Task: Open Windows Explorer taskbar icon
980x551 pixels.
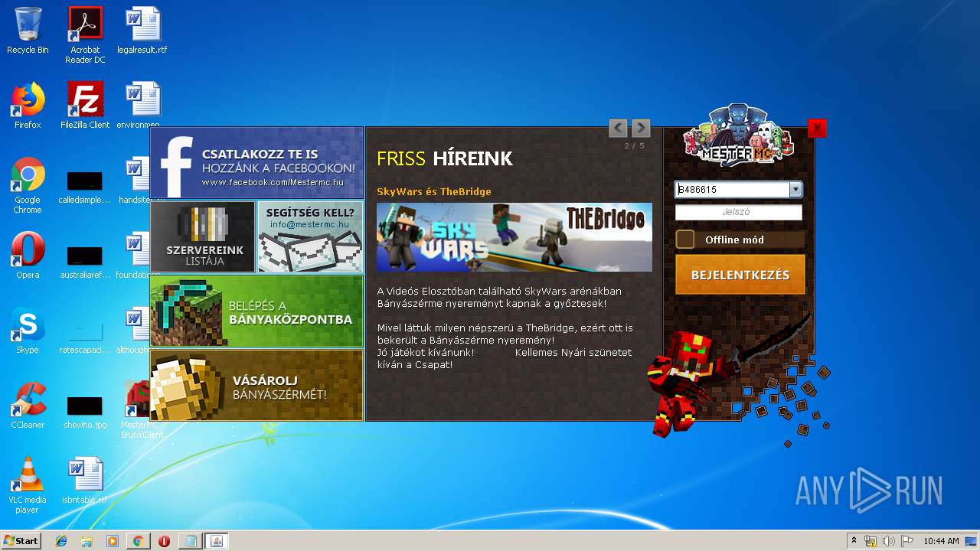Action: point(87,541)
